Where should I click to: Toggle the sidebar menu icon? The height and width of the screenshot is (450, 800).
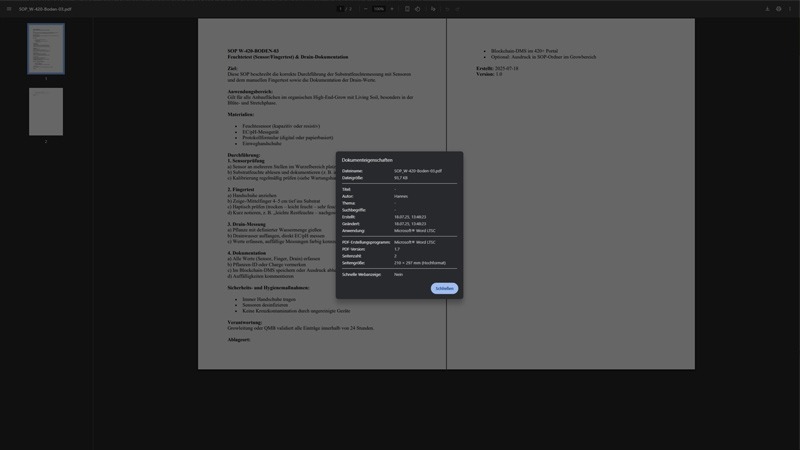point(9,9)
